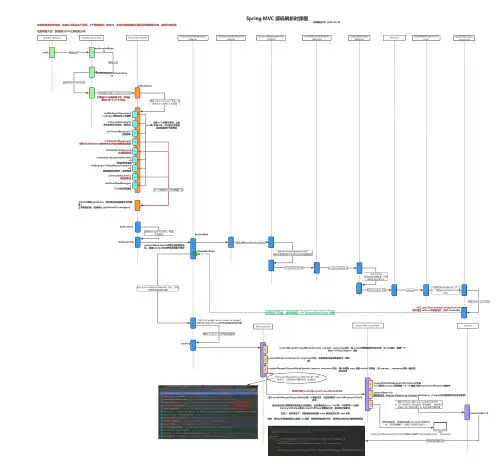Select the lowest blue block on rightmost lifeline
Viewport: 499px width, 466px height.
click(x=464, y=313)
